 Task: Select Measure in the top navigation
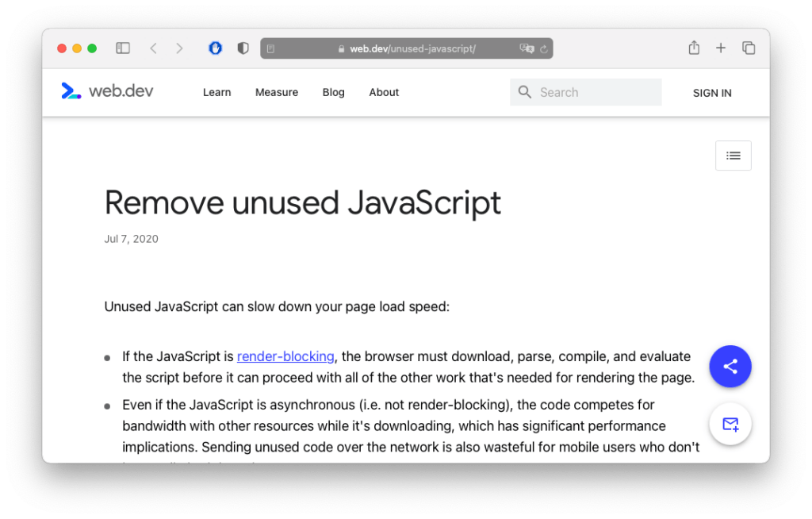pos(276,92)
